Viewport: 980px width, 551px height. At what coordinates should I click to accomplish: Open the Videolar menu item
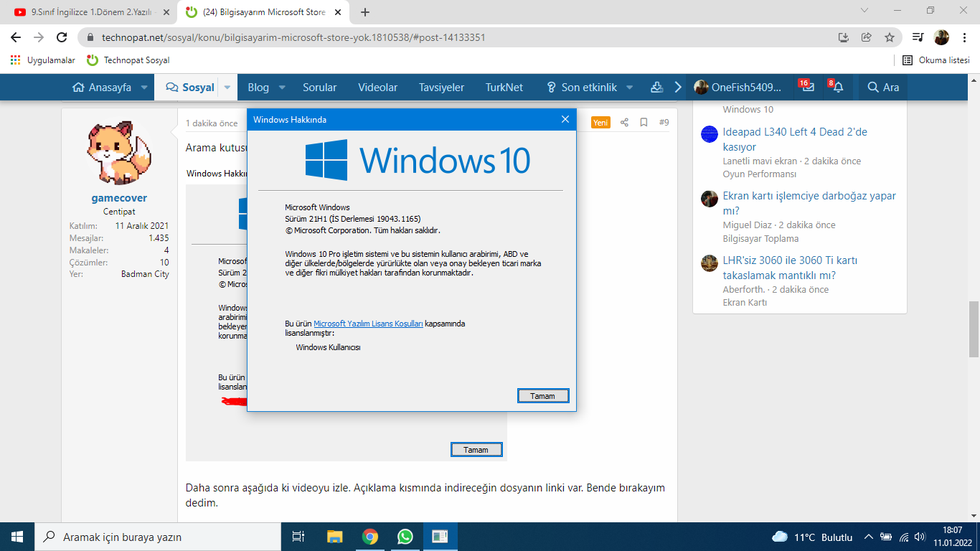[377, 88]
